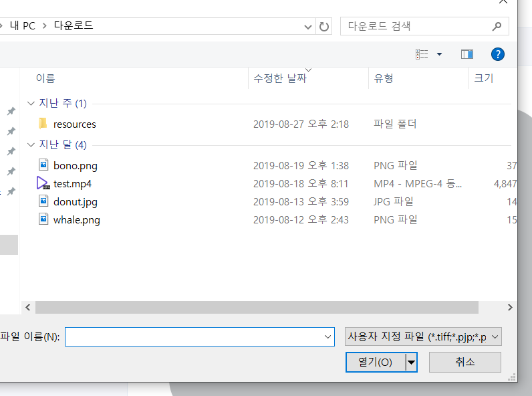Select the file name bono.png
The image size is (532, 396).
pos(76,166)
